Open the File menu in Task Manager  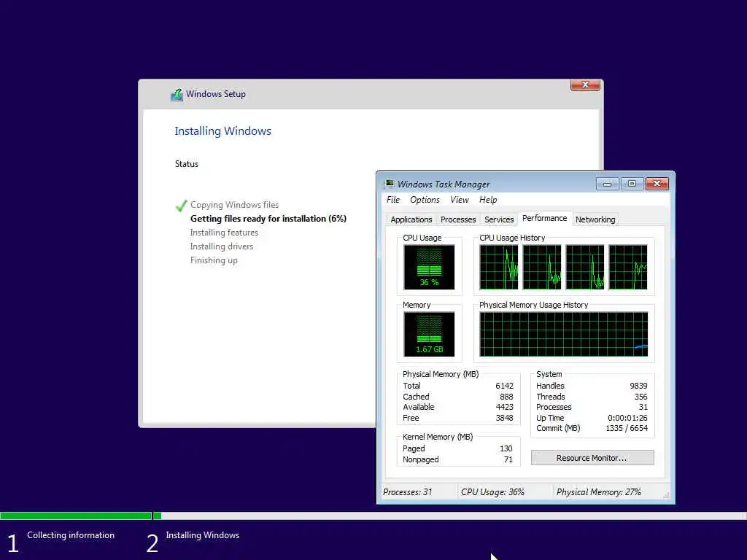393,200
